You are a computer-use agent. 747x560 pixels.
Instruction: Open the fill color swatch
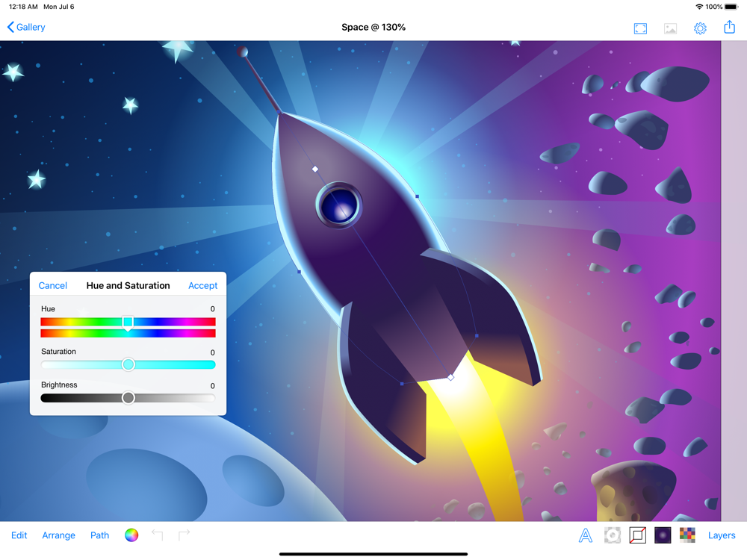point(663,535)
